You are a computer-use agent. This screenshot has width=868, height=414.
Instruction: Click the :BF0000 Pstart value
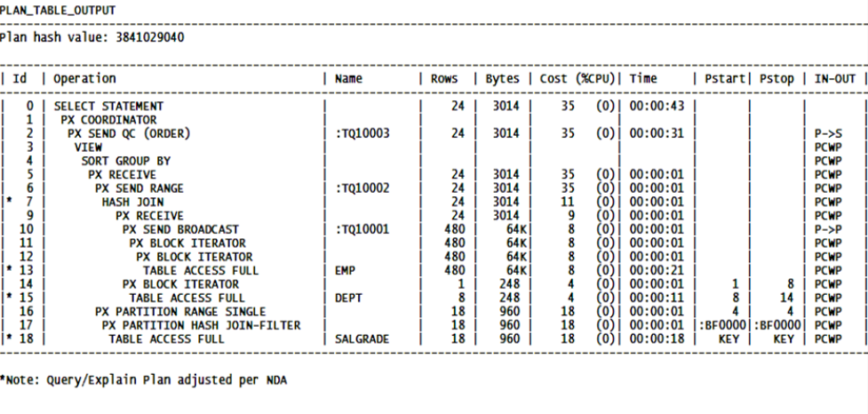[x=725, y=325]
